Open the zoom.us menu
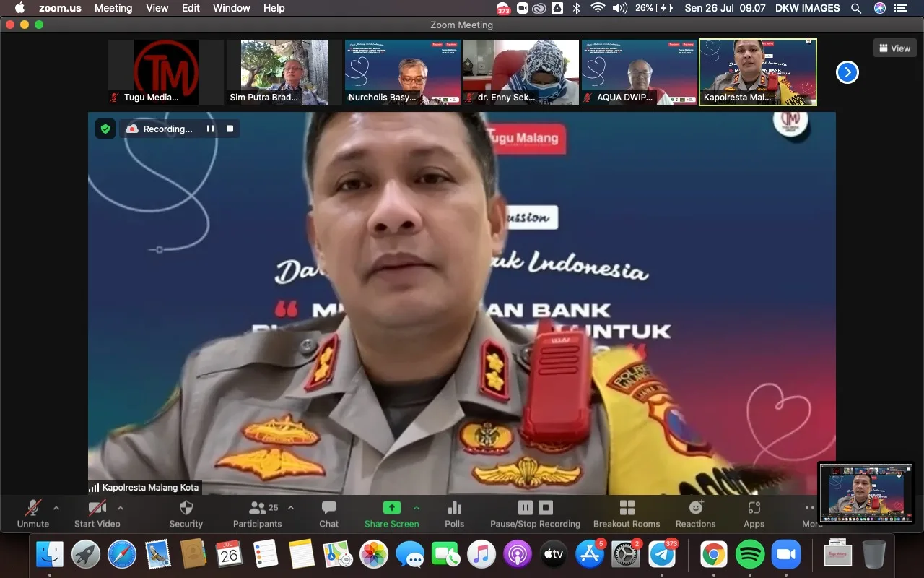Screen dimensions: 924x578 [61, 8]
